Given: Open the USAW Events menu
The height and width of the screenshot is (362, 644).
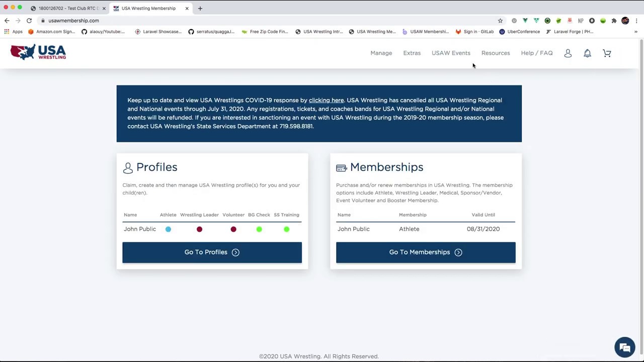Looking at the screenshot, I should tap(451, 53).
